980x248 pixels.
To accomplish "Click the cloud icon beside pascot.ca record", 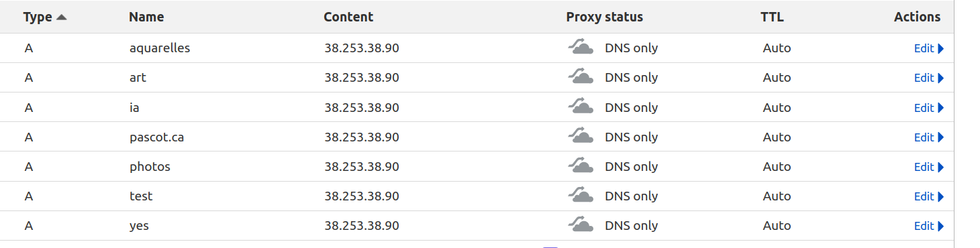I will [581, 135].
